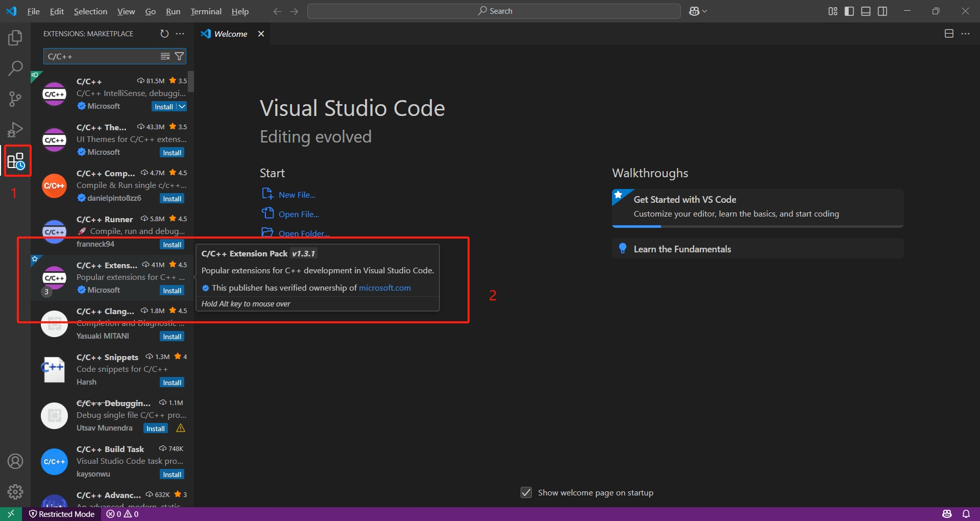Open the Terminal menu
The width and height of the screenshot is (980, 521).
point(206,11)
